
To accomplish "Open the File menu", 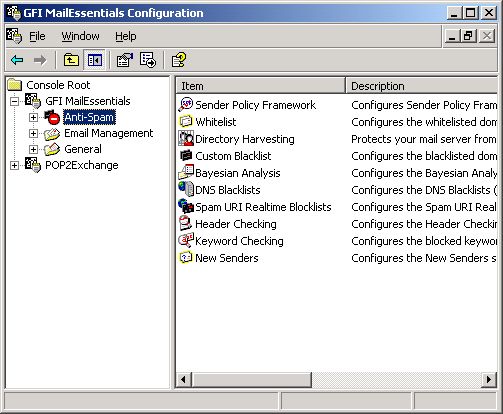I will pos(37,36).
